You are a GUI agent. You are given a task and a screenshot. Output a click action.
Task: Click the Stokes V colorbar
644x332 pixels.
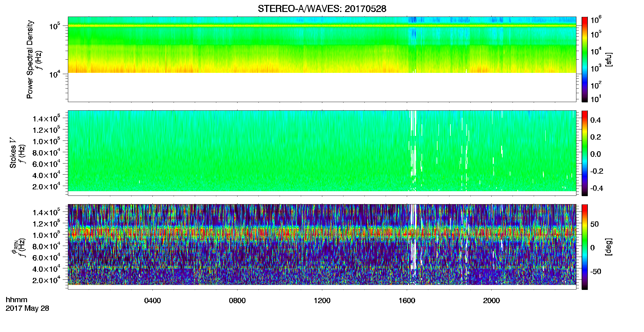(x=584, y=153)
